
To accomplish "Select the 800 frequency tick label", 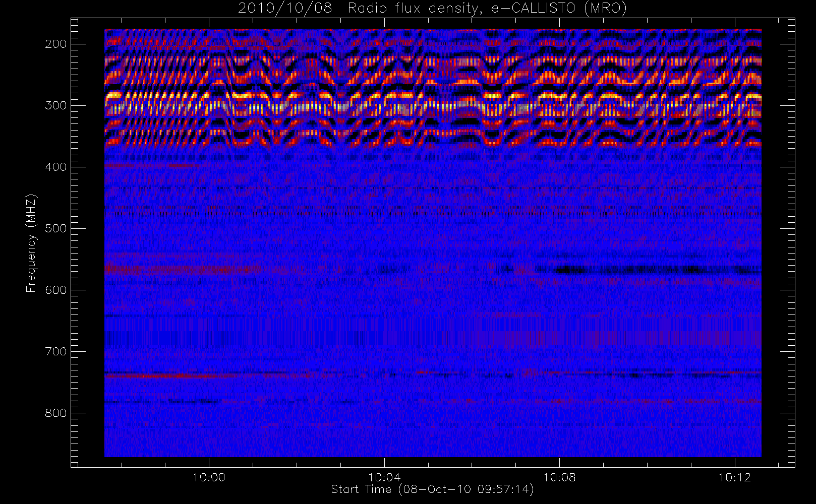I will click(56, 413).
